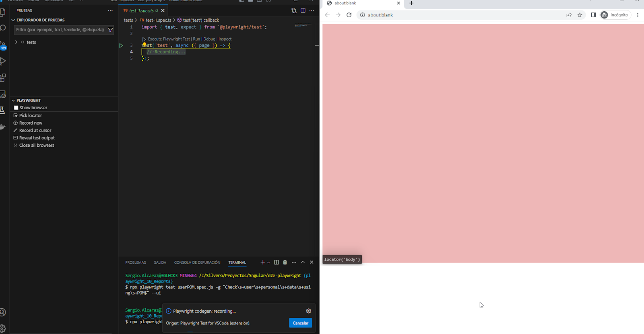Image resolution: width=644 pixels, height=334 pixels.
Task: Close the terminal panel
Action: (312, 262)
